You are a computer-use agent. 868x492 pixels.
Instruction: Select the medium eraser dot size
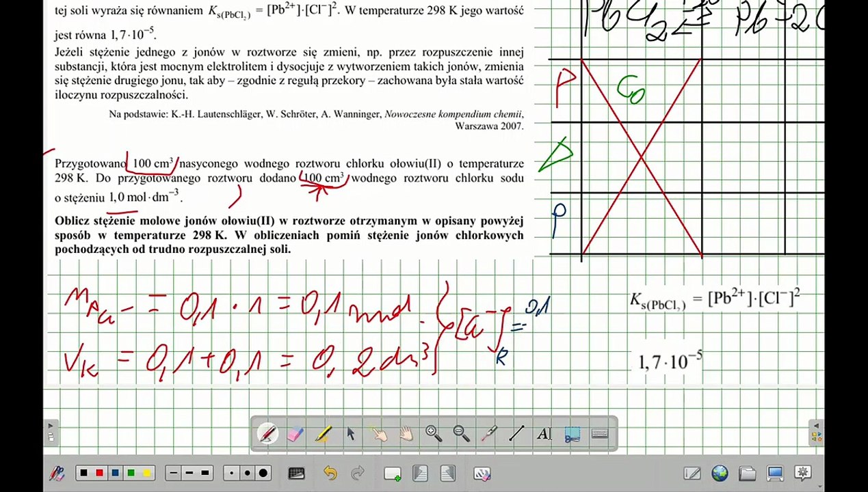click(247, 473)
